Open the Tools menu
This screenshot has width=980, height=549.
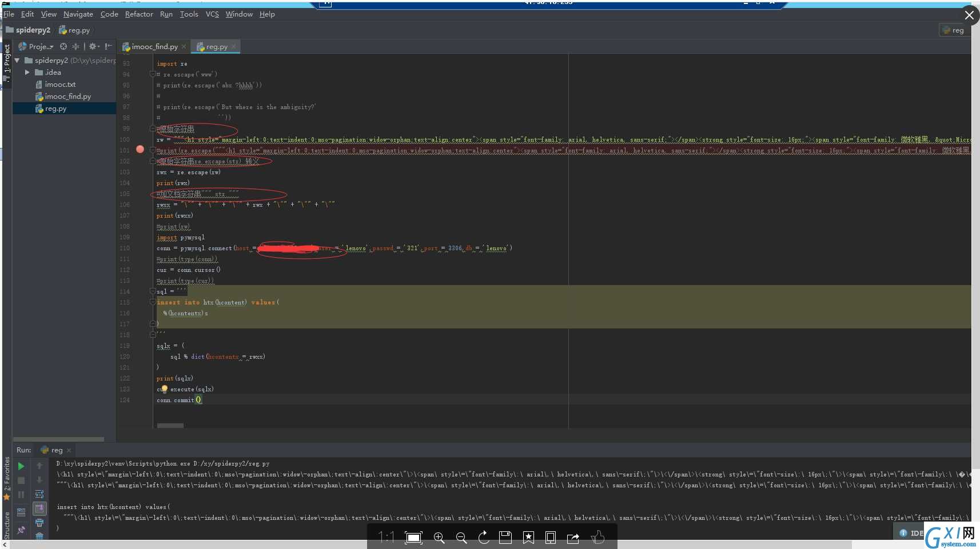click(x=189, y=14)
